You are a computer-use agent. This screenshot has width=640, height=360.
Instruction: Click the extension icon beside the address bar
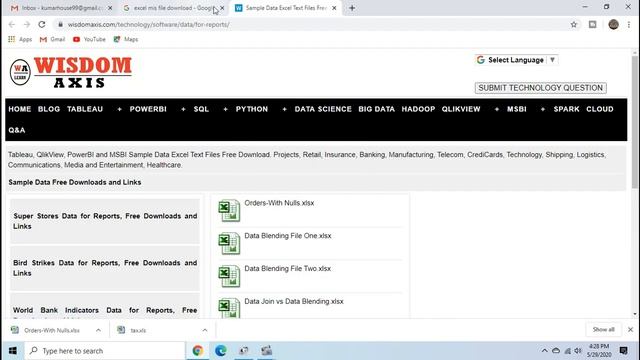pos(593,24)
